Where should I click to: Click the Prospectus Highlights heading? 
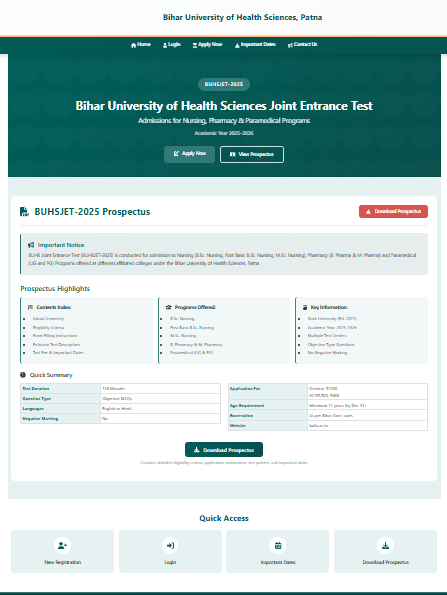coord(55,289)
